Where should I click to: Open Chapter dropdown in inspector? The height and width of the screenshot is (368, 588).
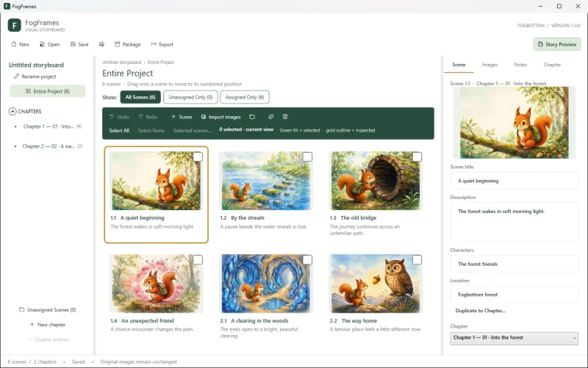[514, 338]
